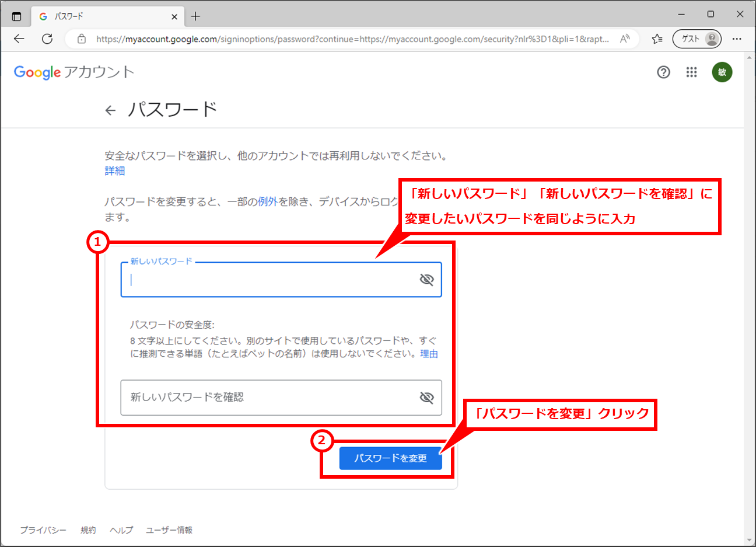Screen dimensions: 756x547
Task: Open the favorites star icon
Action: (x=657, y=39)
